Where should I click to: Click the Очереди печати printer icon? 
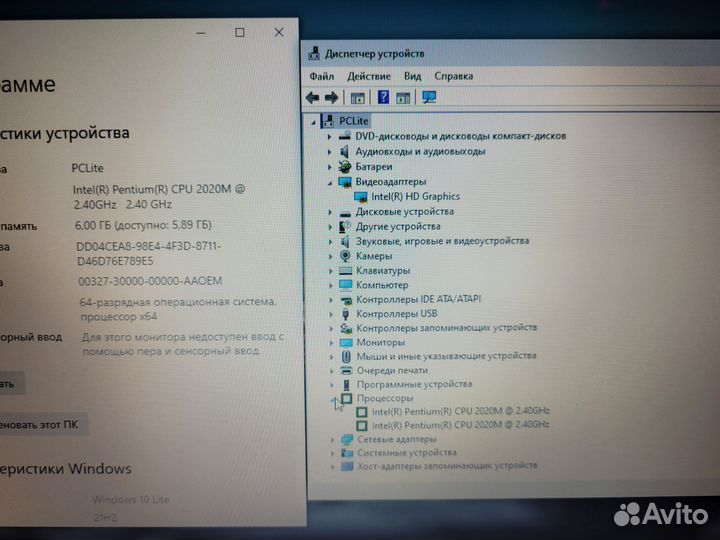346,370
